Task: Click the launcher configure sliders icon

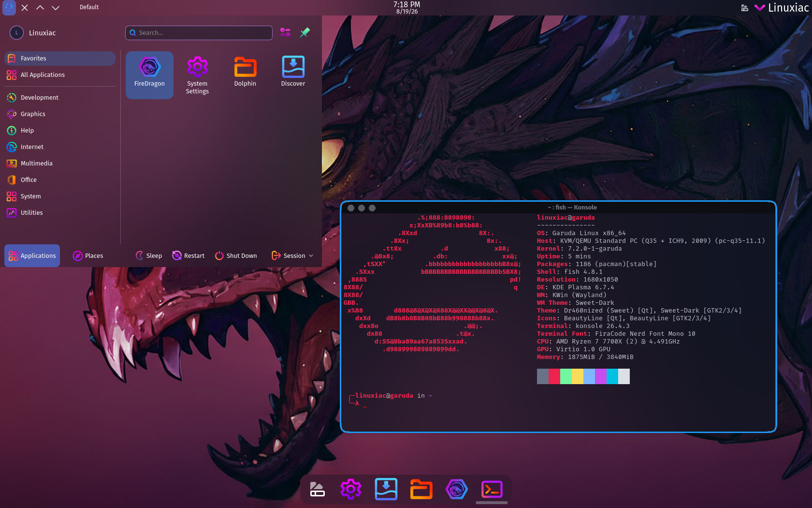Action: [285, 32]
